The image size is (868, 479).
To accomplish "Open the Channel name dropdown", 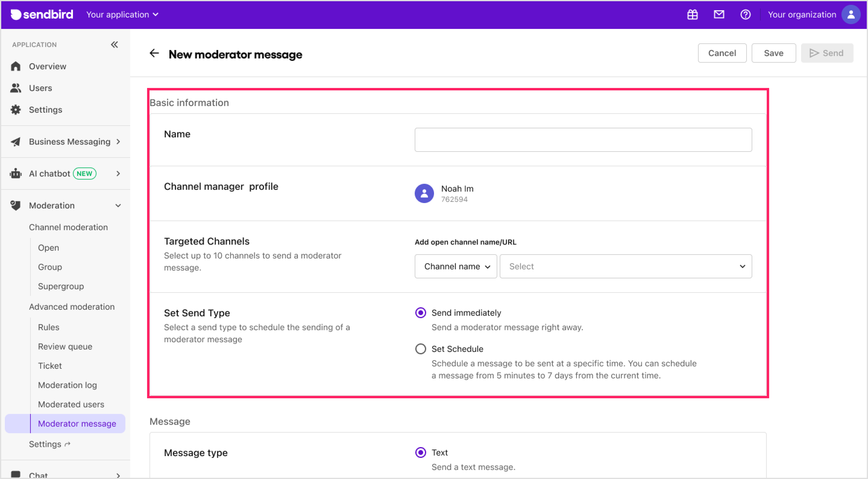I will (455, 266).
